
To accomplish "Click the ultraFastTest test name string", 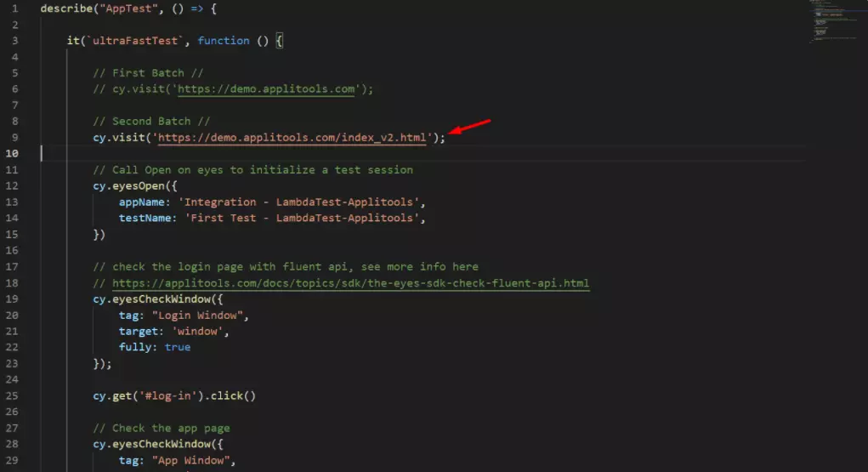I will (x=136, y=41).
